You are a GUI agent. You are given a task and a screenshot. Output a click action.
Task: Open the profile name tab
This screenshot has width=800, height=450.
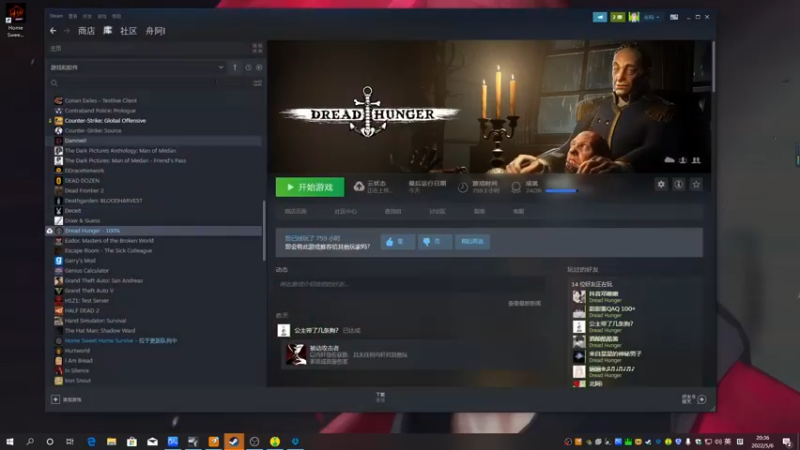pyautogui.click(x=155, y=31)
